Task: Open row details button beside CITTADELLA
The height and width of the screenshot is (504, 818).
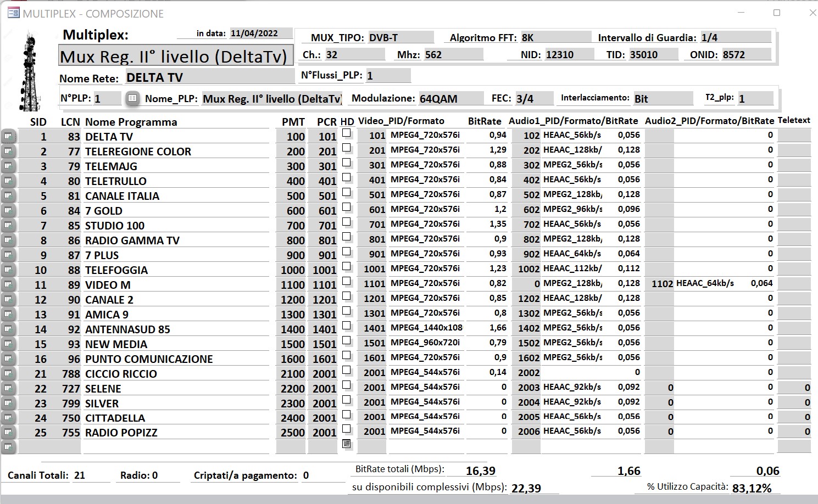Action: (x=8, y=418)
